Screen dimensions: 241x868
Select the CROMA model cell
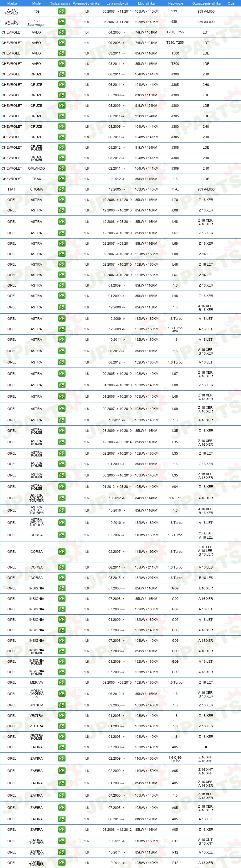point(36,189)
